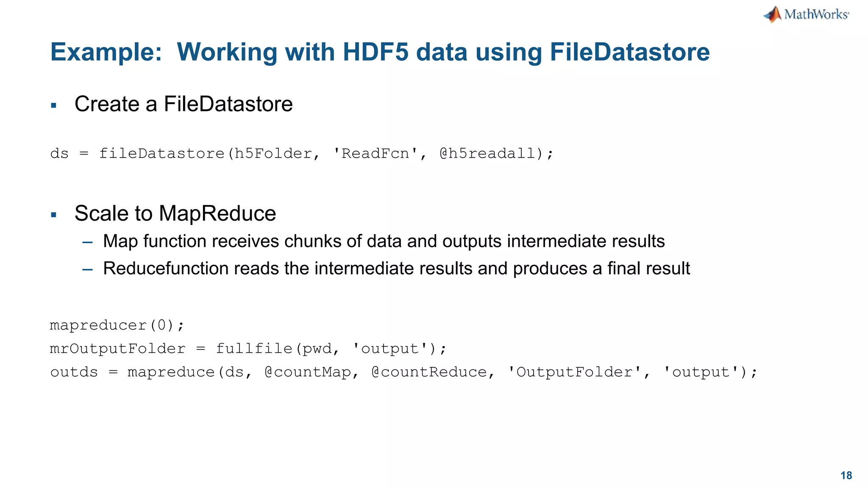Click the bullet square beside Create a FileDatastore

[x=53, y=105]
